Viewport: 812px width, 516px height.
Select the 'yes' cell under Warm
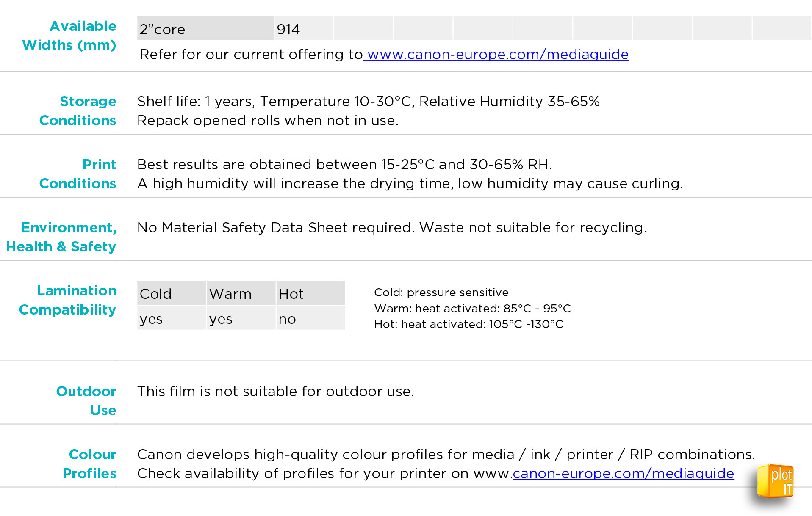pos(241,318)
